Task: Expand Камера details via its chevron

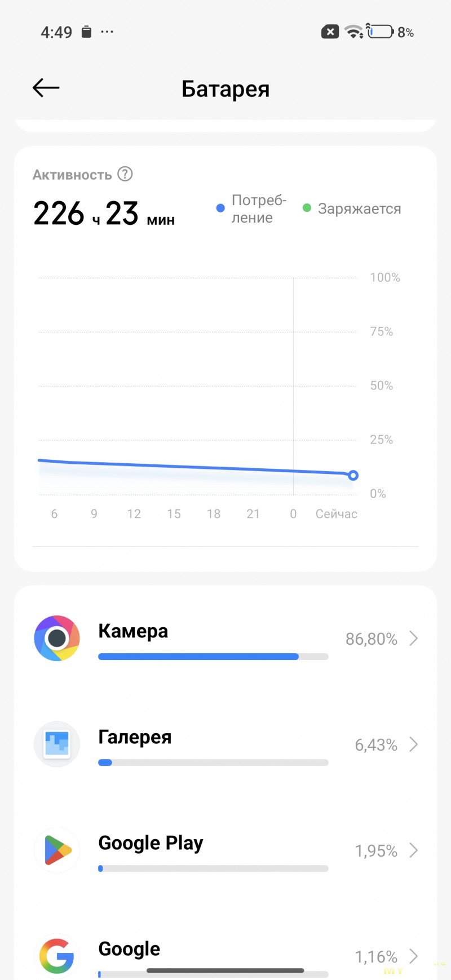Action: click(x=414, y=638)
